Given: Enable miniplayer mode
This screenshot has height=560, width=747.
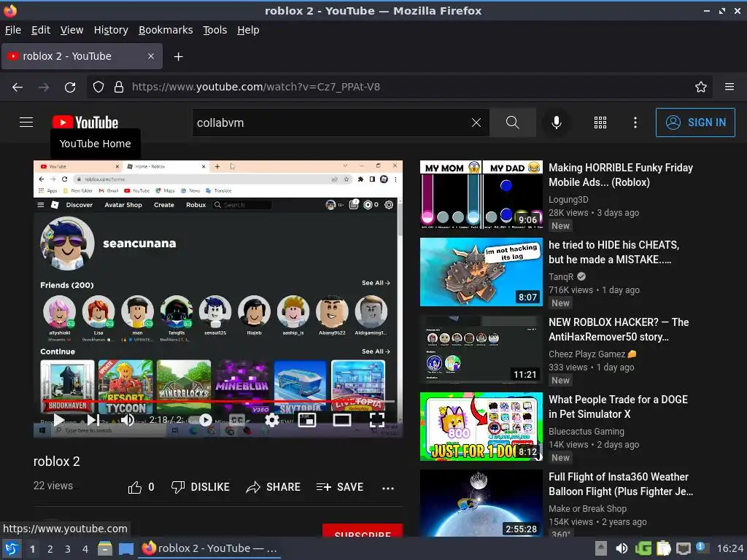Looking at the screenshot, I should pos(307,419).
